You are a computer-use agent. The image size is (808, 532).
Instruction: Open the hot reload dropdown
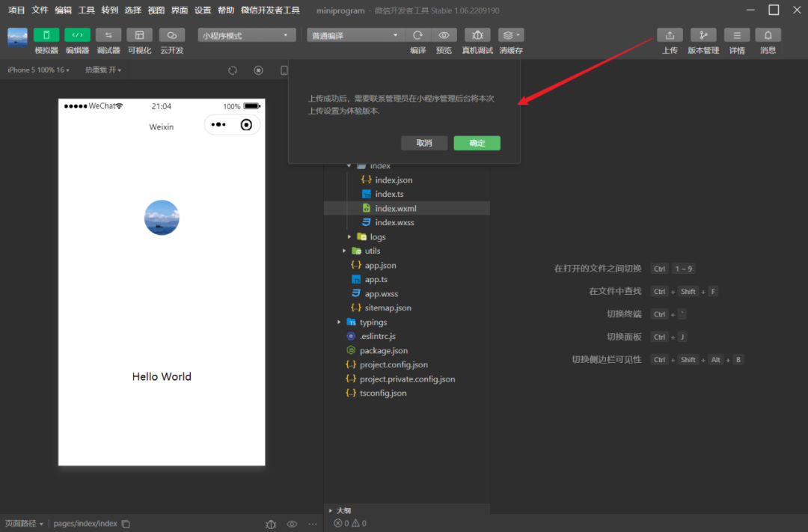pos(103,70)
